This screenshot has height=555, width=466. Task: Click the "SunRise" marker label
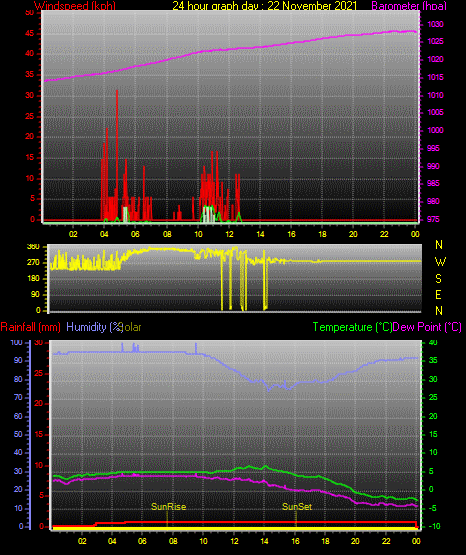[168, 507]
